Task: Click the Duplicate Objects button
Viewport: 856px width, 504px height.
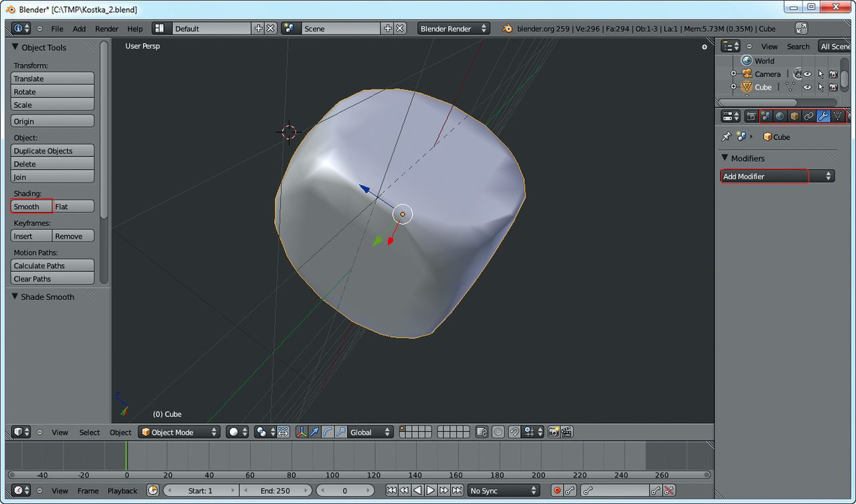Action: click(x=53, y=150)
